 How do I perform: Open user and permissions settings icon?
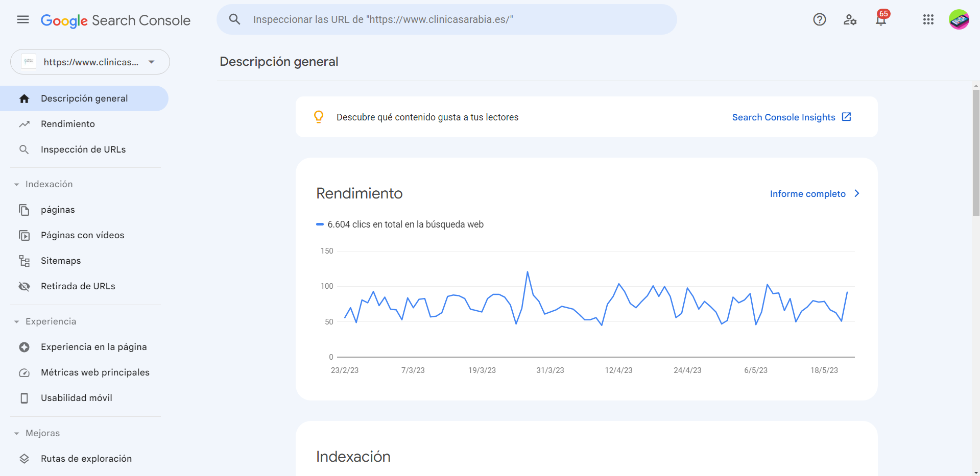850,20
